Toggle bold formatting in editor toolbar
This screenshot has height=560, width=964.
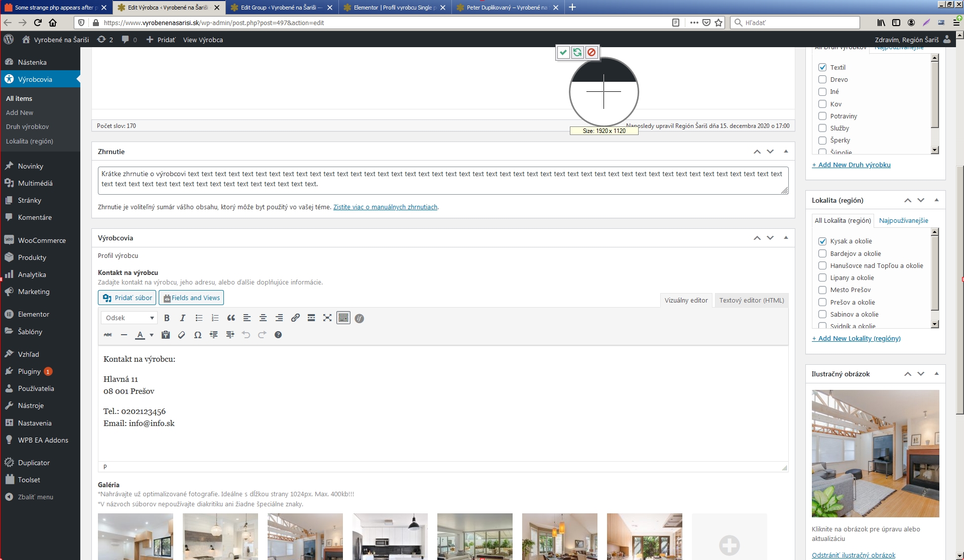(167, 318)
